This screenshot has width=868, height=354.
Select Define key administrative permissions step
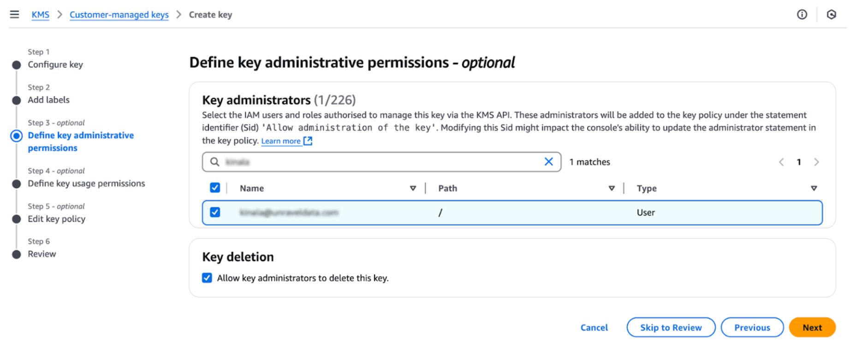tap(81, 142)
